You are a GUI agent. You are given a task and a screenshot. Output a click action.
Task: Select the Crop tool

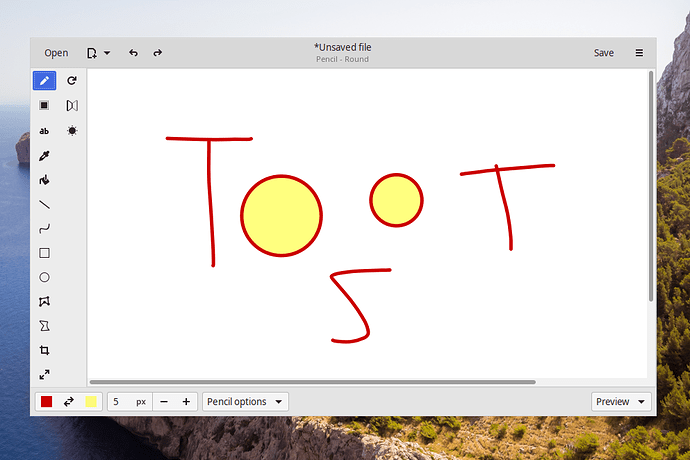click(44, 350)
